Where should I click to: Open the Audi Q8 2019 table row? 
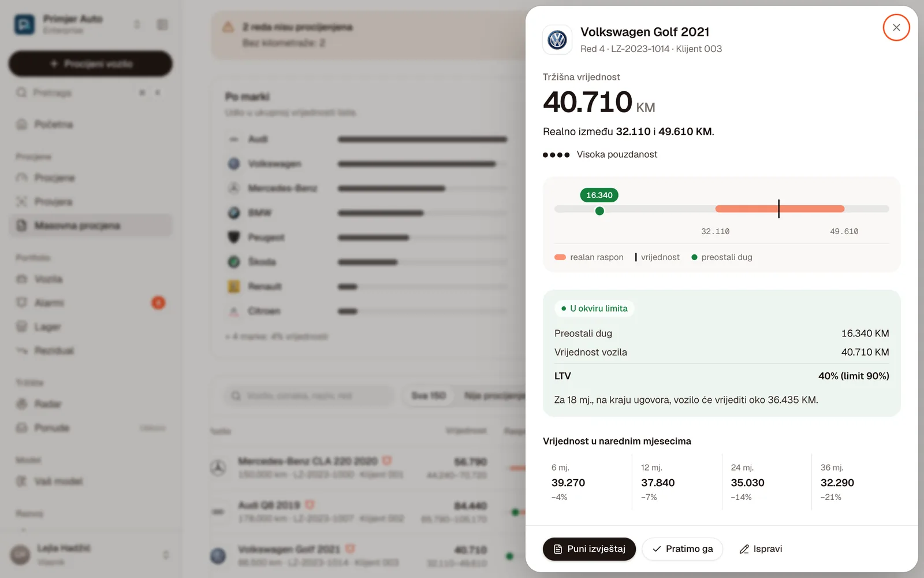click(x=367, y=512)
